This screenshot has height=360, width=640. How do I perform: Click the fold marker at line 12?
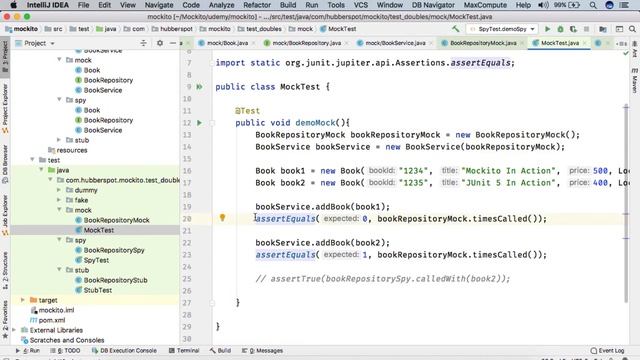[212, 122]
